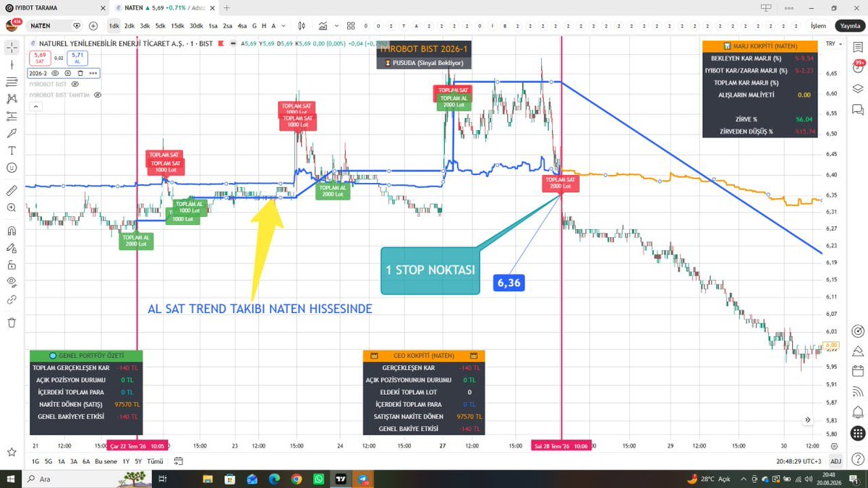Click the add symbol plus button
Viewport: 868px width, 488px height.
pyautogui.click(x=93, y=26)
